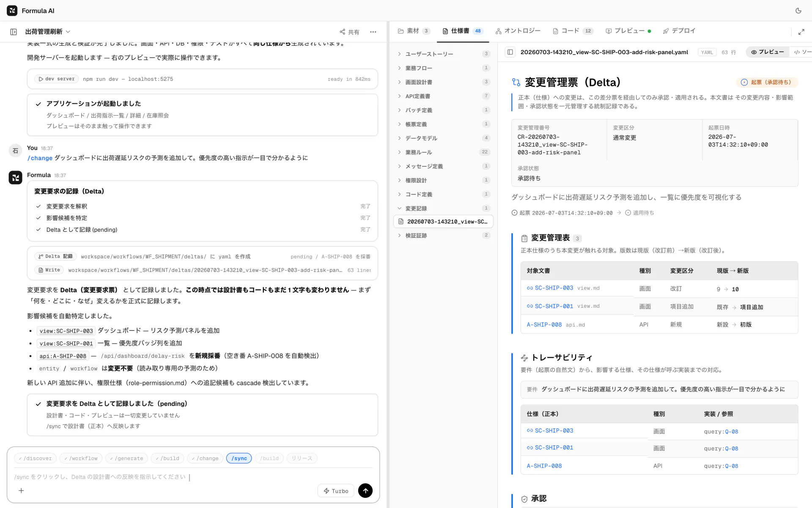Click the checked /build command chip

[x=167, y=458]
